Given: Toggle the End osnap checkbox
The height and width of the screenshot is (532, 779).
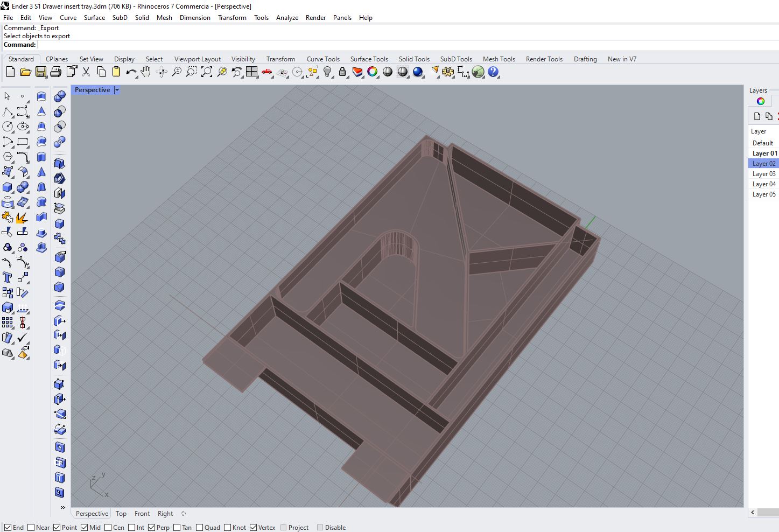Looking at the screenshot, I should pyautogui.click(x=8, y=527).
